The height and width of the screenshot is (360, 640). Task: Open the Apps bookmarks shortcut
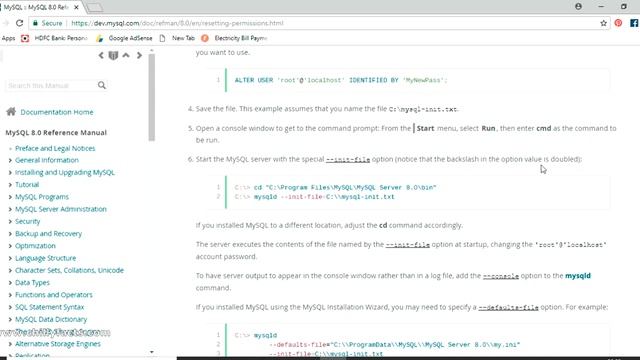[x=8, y=38]
